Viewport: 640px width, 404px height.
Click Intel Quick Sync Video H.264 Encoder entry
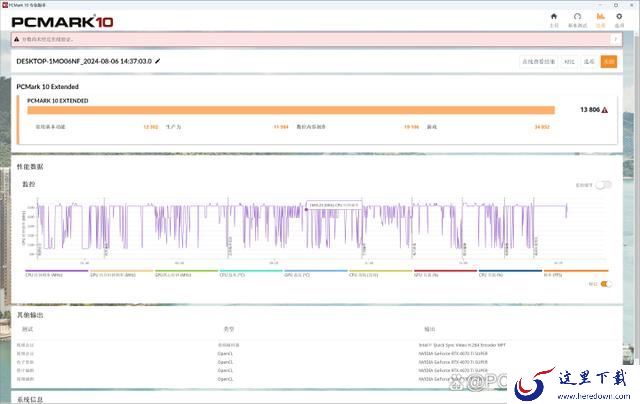click(462, 345)
